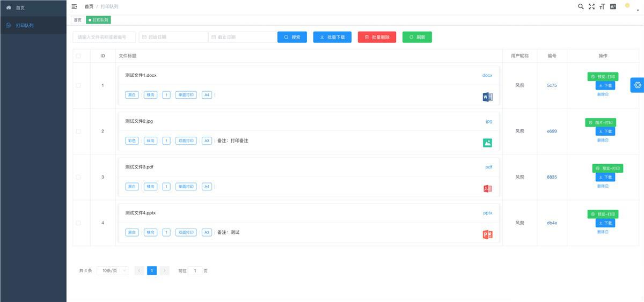Image resolution: width=644 pixels, height=302 pixels.
Task: Open the 10条/页 page size dropdown
Action: point(113,271)
